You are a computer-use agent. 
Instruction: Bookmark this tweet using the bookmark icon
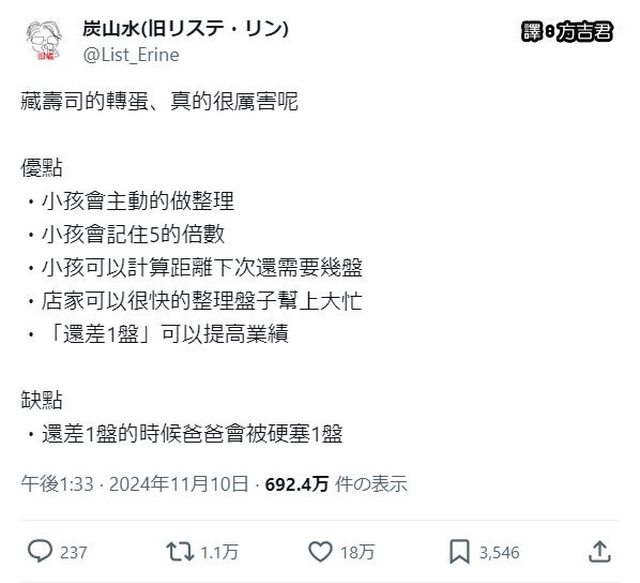[x=459, y=550]
